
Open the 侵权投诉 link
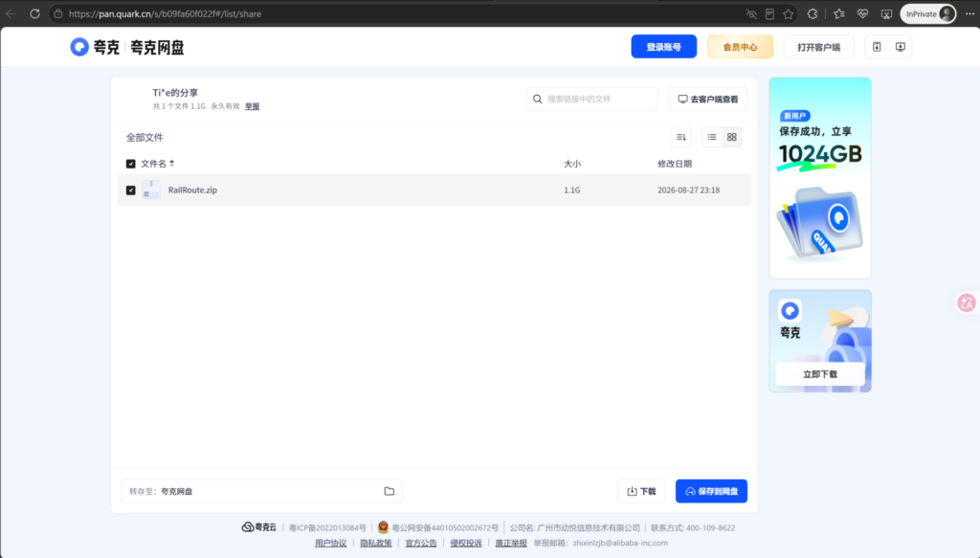click(466, 543)
